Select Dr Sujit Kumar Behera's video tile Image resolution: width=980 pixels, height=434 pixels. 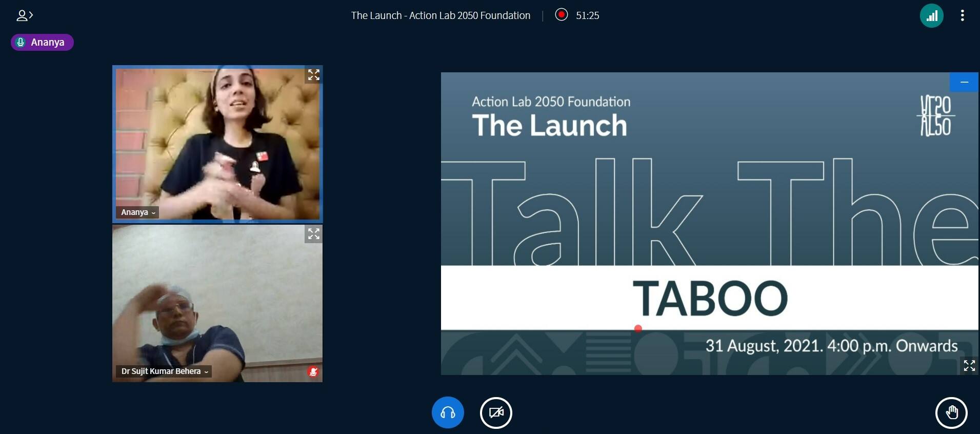pos(217,303)
